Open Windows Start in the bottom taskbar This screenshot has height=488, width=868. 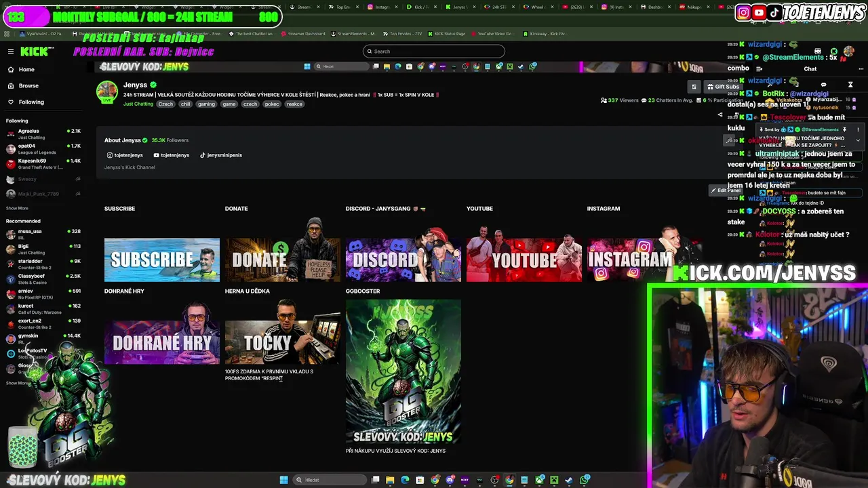283,480
